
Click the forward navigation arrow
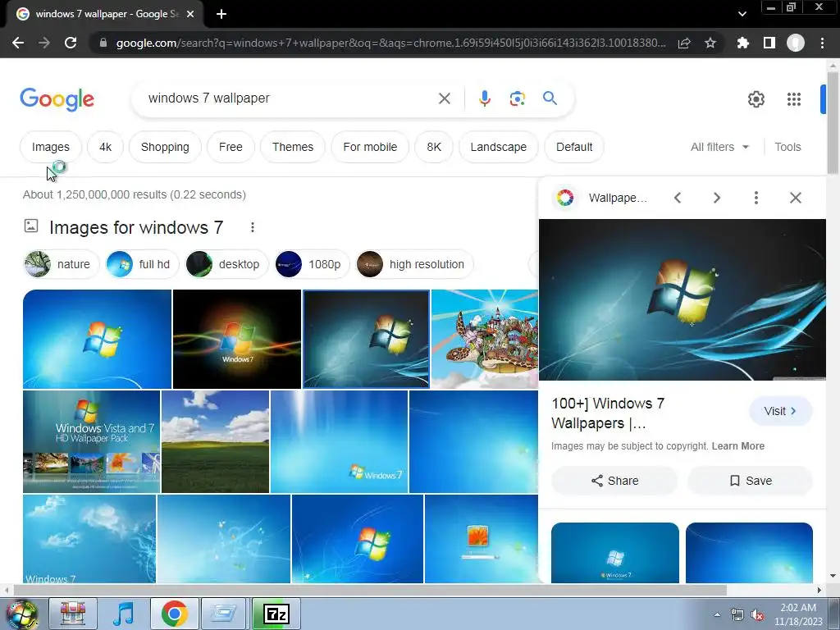44,43
